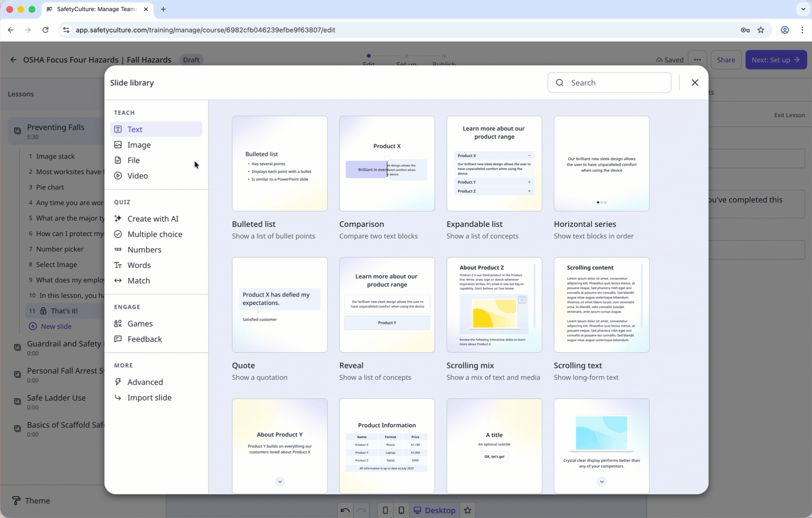The image size is (812, 518).
Task: Pick the Comparison slide template
Action: [387, 163]
